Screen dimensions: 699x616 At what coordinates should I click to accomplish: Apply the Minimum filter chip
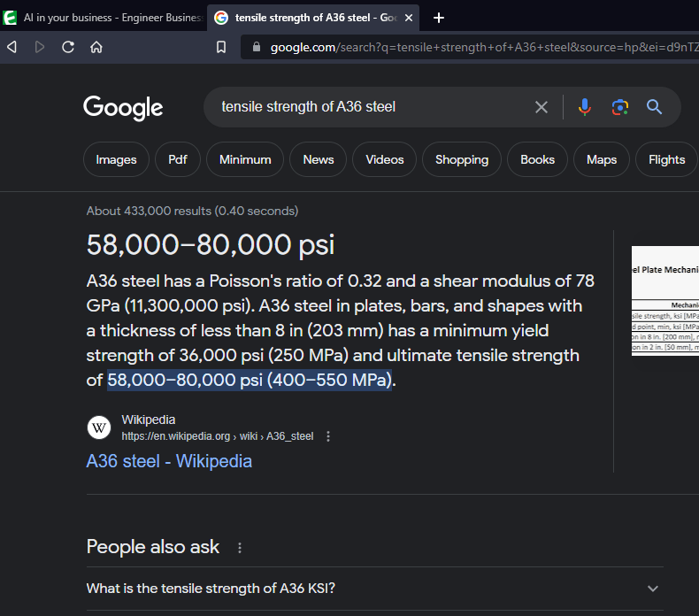coord(245,159)
